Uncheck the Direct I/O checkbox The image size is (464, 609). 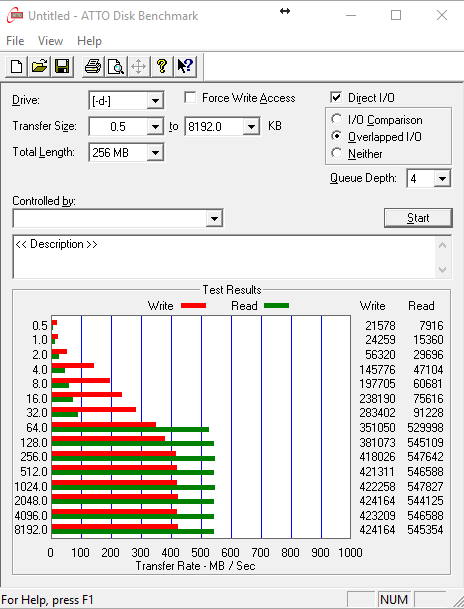click(x=336, y=97)
